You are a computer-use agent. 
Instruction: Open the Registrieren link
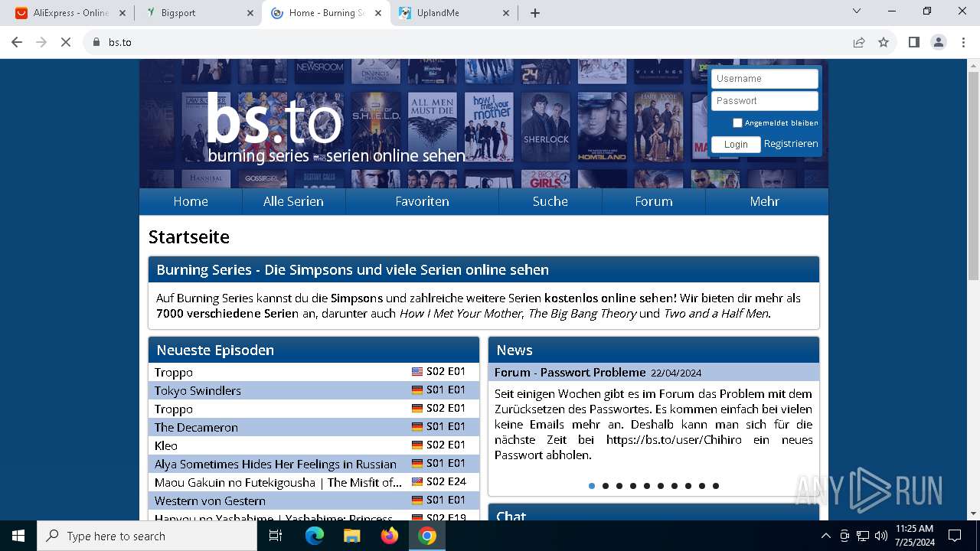coord(791,144)
